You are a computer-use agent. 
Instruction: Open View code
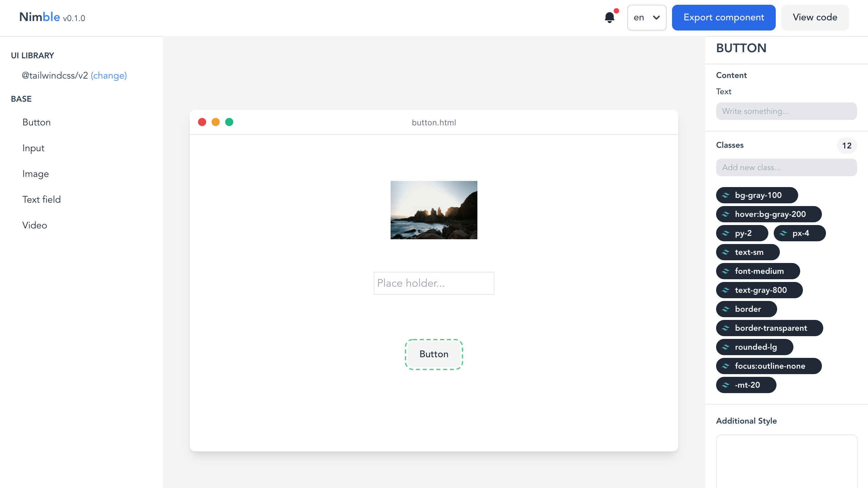tap(815, 18)
